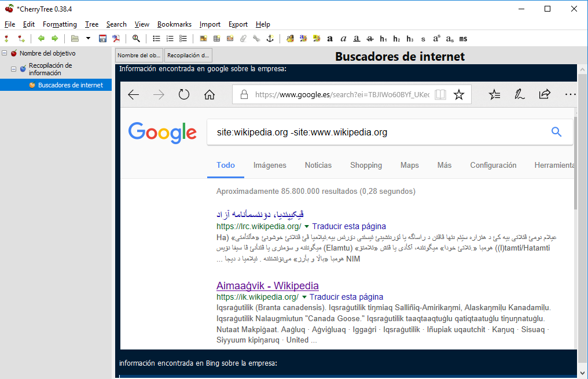
Task: Change the text background color
Action: (317, 39)
